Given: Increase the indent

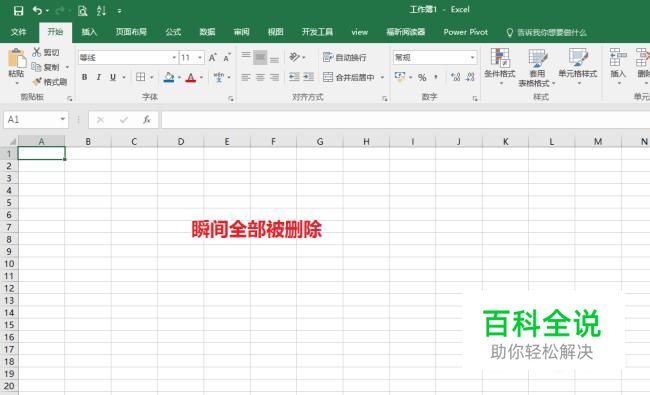Looking at the screenshot, I should coord(308,77).
